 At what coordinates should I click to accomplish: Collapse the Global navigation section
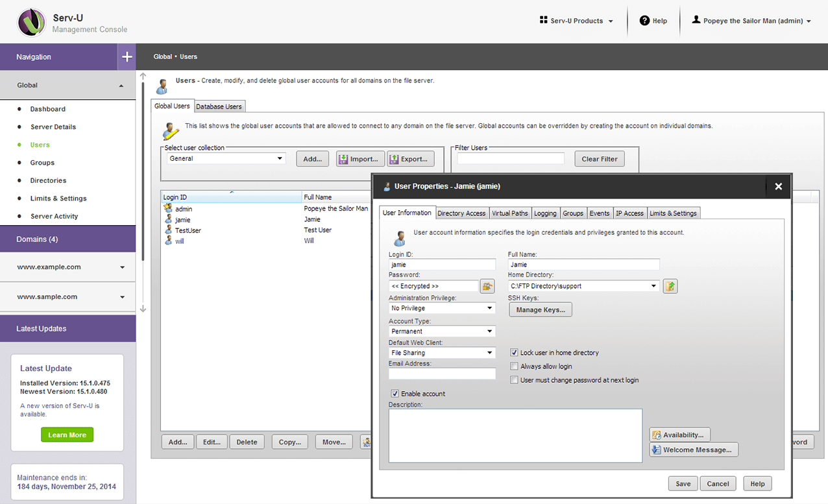(x=121, y=86)
